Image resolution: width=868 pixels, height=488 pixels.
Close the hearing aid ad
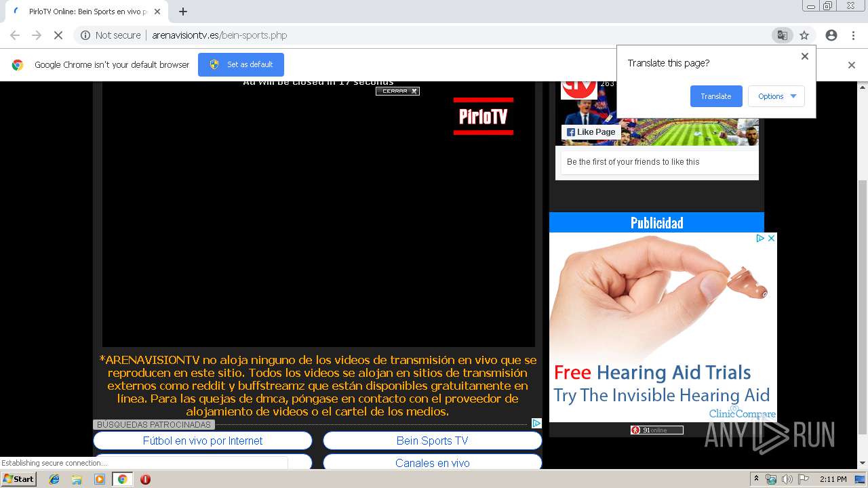[x=771, y=239]
